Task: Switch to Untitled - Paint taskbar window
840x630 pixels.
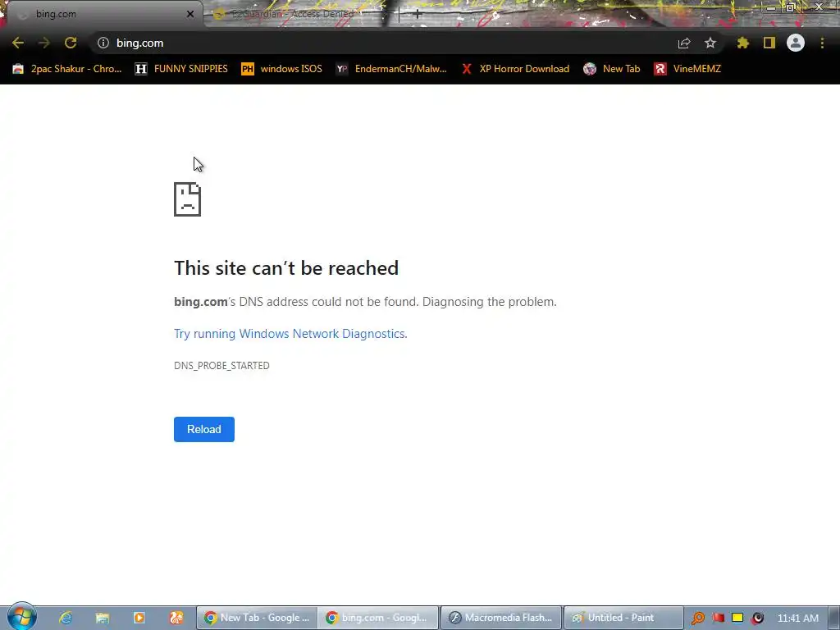Action: point(623,618)
